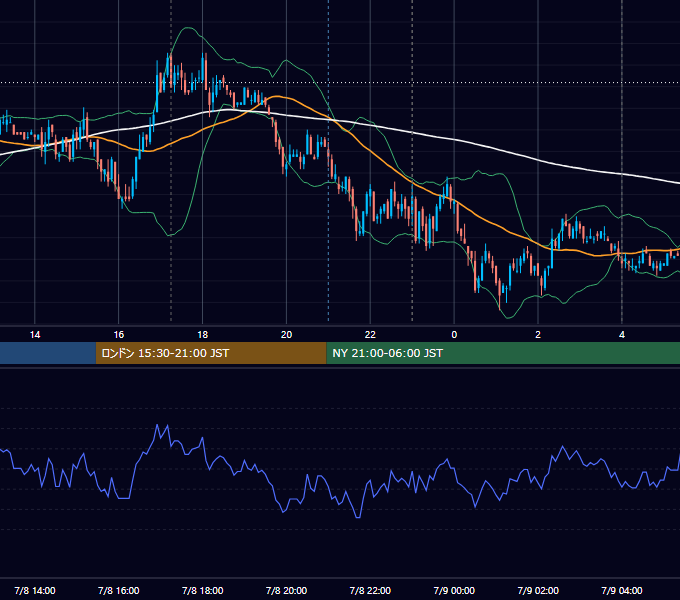Image resolution: width=680 pixels, height=600 pixels.
Task: Click the 0 hour label on the price chart axis
Action: pos(454,335)
